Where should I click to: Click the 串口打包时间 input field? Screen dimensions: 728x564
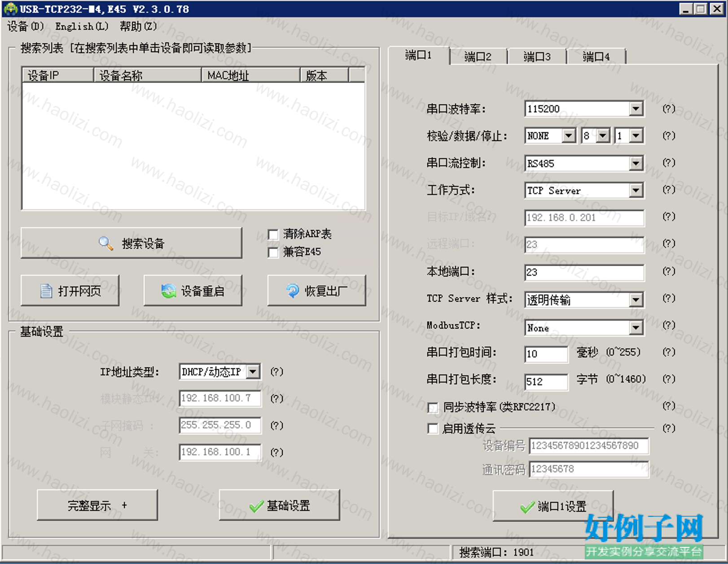[x=546, y=354]
